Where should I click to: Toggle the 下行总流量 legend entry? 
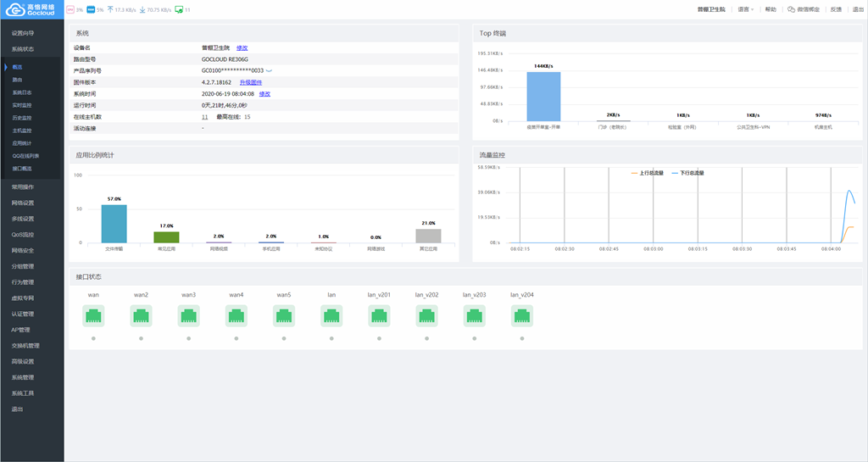pos(687,173)
